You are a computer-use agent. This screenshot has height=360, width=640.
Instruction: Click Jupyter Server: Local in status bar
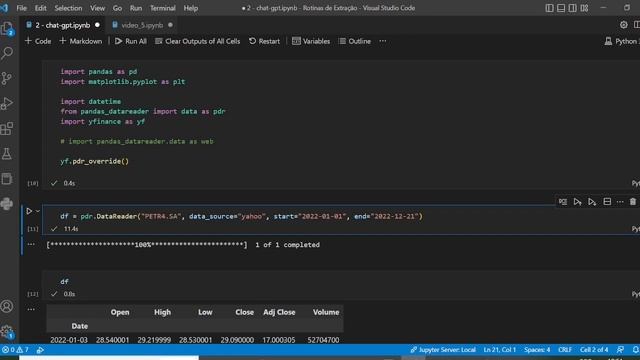click(443, 350)
